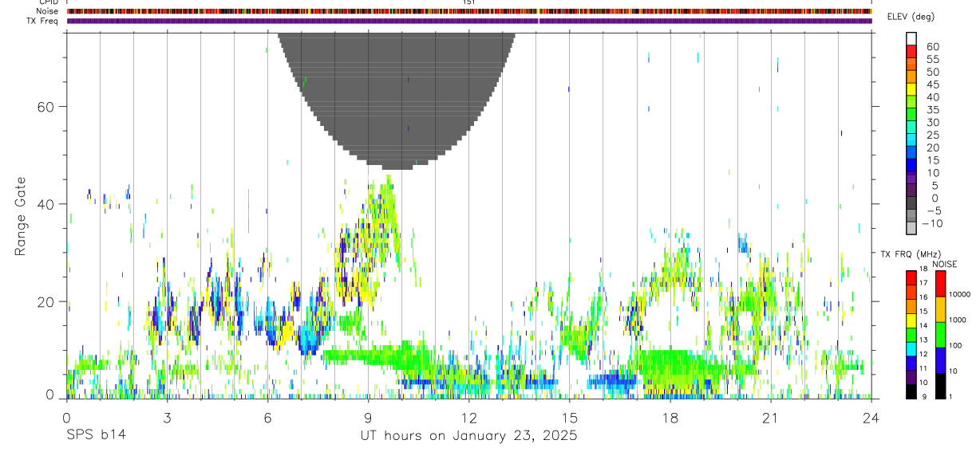Click the white top swatch of ELEV colorbar
The image size is (980, 452).
911,38
